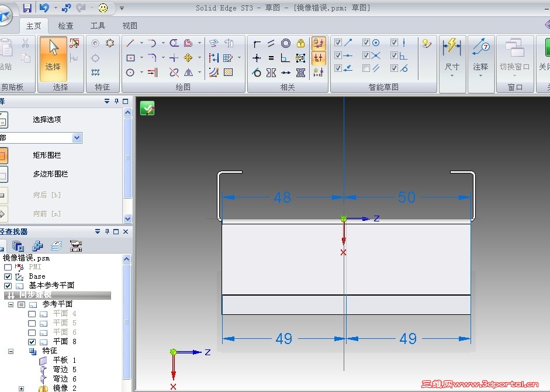The image size is (550, 392).
Task: Select the Circle by center tool
Action: (130, 72)
